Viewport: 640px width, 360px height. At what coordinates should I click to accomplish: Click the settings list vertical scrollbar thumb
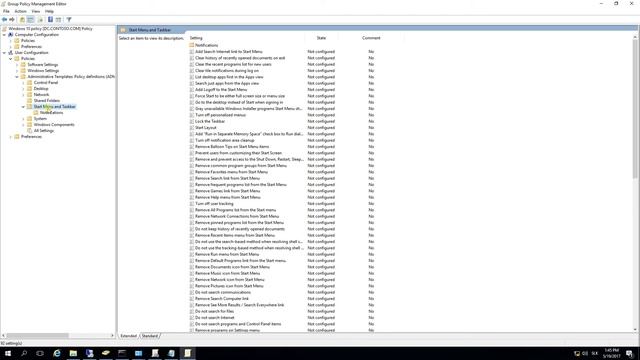(x=635, y=108)
